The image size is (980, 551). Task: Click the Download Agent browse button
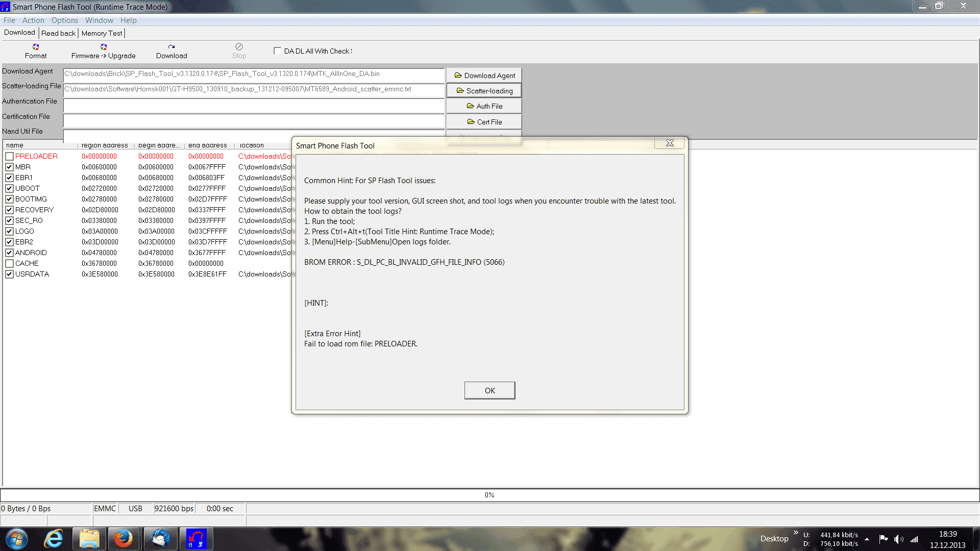484,76
